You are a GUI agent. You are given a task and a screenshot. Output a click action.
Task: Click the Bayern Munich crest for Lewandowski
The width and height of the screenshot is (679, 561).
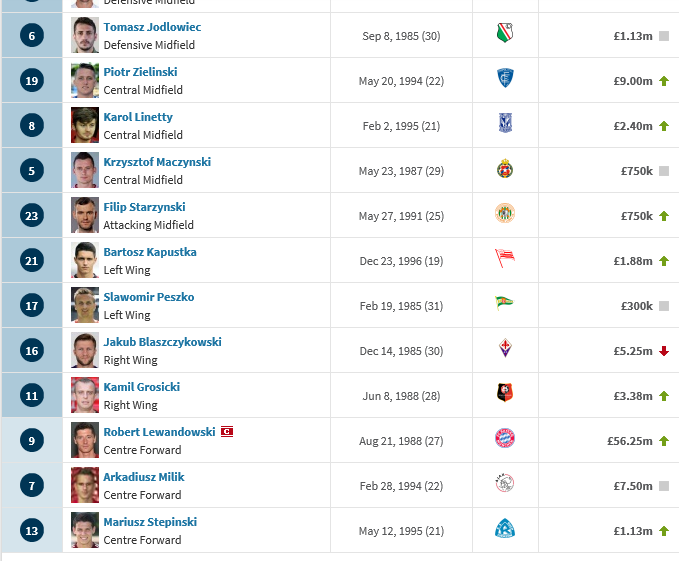pos(505,438)
